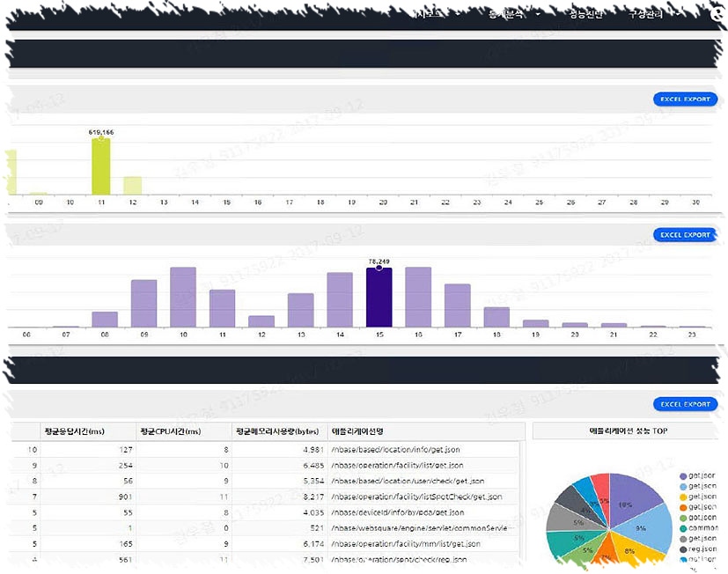Image resolution: width=728 pixels, height=574 pixels.
Task: Select the purple bar above hour 11
Action: (223, 308)
